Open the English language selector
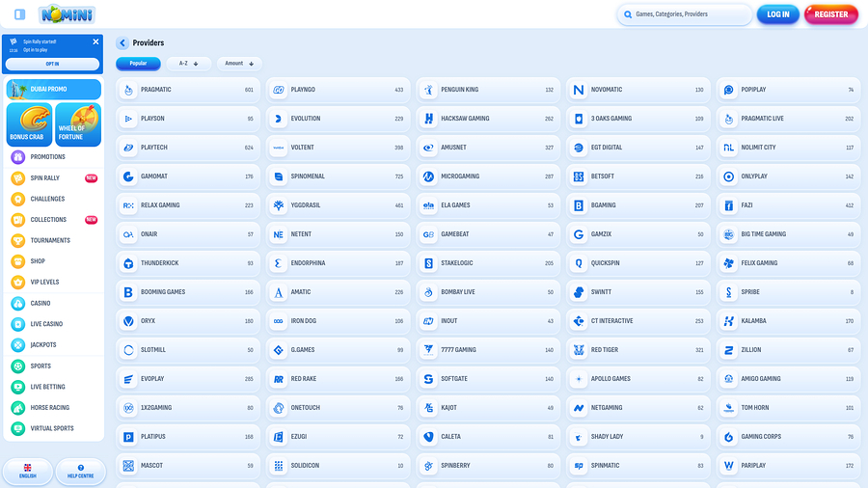This screenshot has width=868, height=488. coord(28,471)
